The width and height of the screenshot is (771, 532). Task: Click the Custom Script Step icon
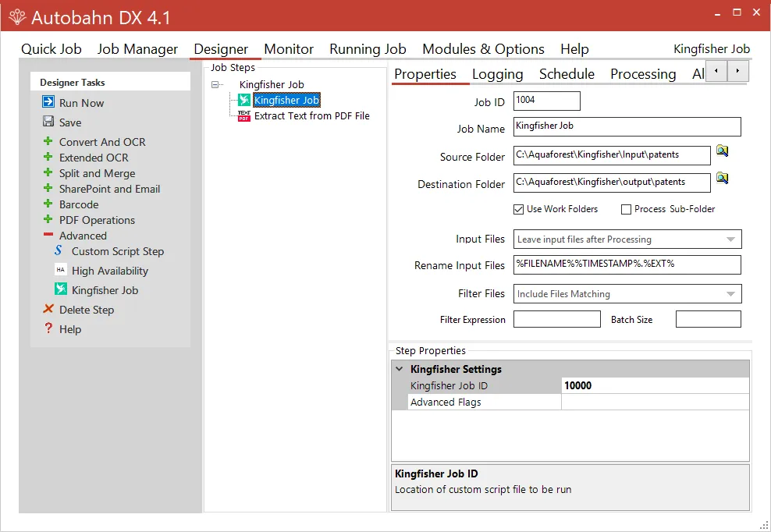click(60, 251)
